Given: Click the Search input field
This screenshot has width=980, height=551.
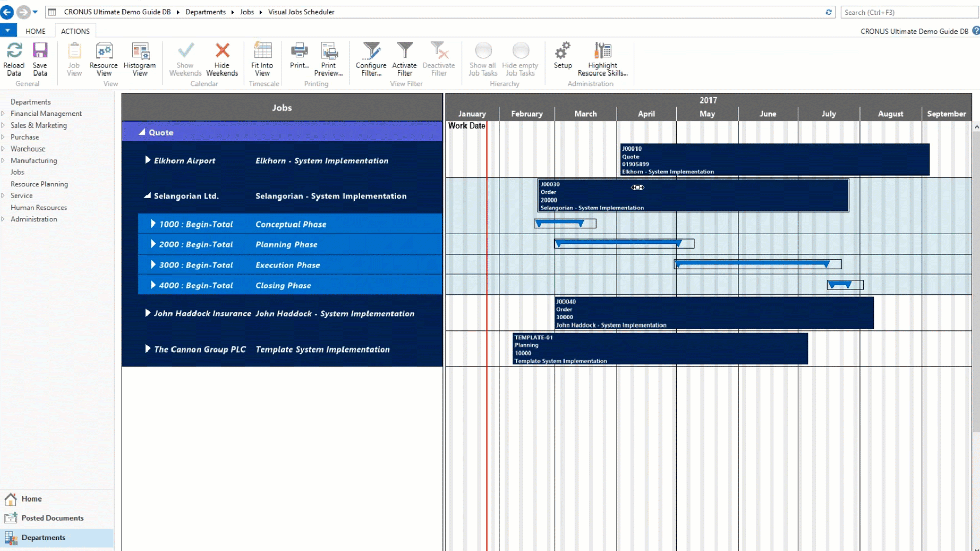Looking at the screenshot, I should click(910, 12).
